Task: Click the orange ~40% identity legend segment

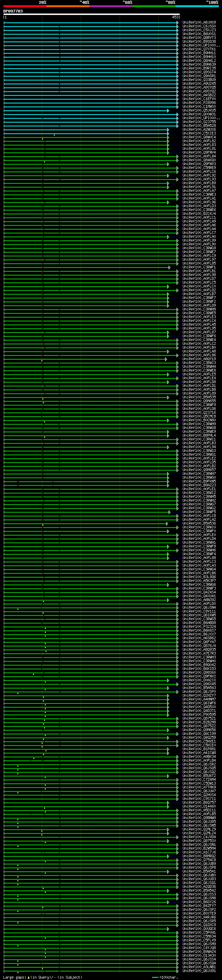Action: click(x=68, y=6)
